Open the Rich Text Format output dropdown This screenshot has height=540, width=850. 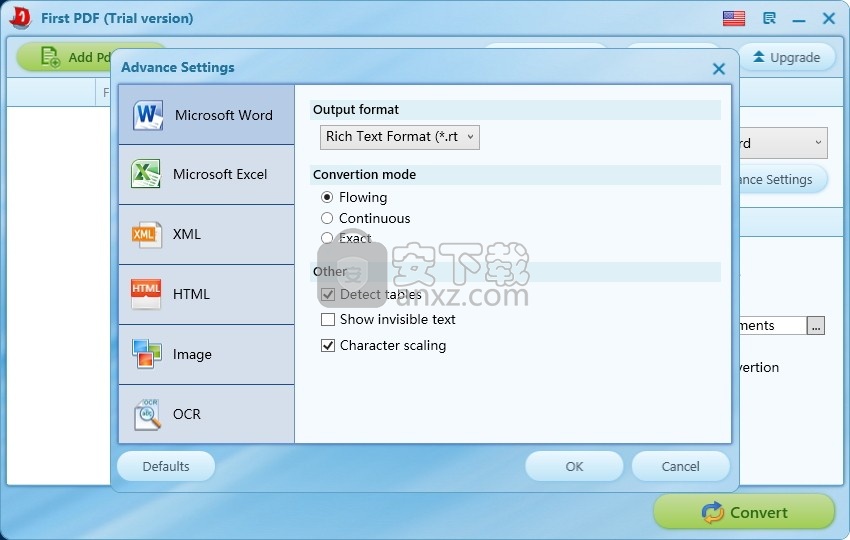click(x=400, y=137)
